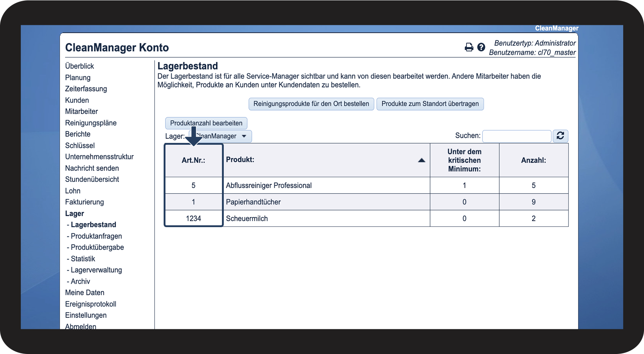Open Überblick in the sidebar
This screenshot has width=644, height=354.
[79, 66]
